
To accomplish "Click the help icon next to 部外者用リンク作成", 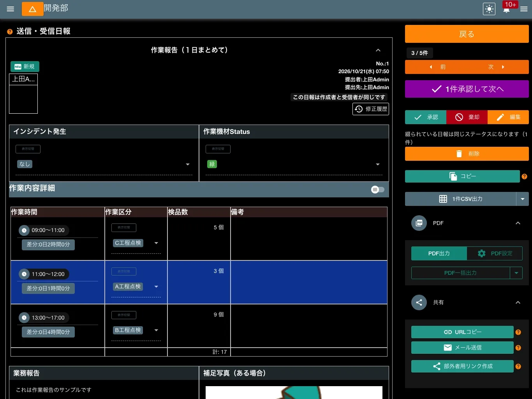I will click(518, 366).
